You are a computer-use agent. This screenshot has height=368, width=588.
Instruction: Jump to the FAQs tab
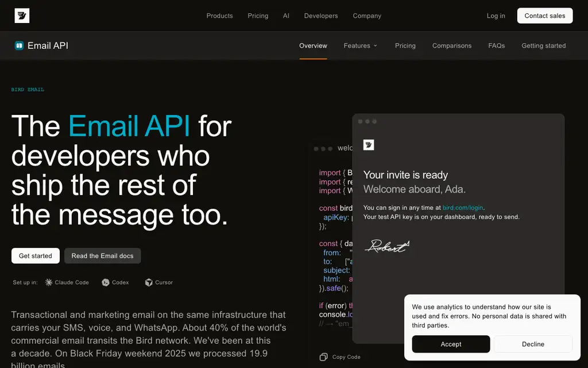coord(496,45)
